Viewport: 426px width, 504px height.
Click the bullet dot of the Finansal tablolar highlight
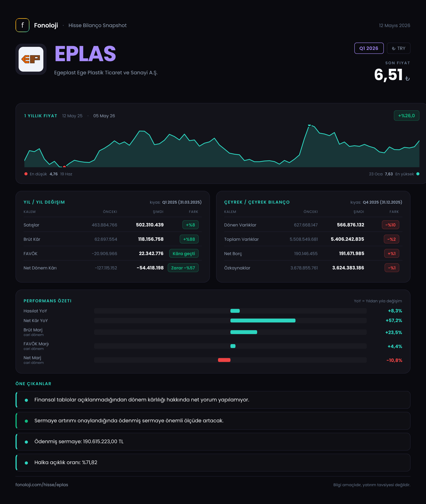26,400
